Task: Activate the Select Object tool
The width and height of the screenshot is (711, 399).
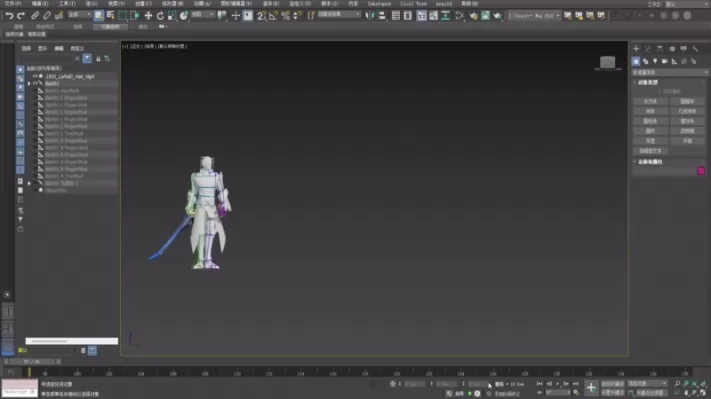Action: pyautogui.click(x=98, y=16)
